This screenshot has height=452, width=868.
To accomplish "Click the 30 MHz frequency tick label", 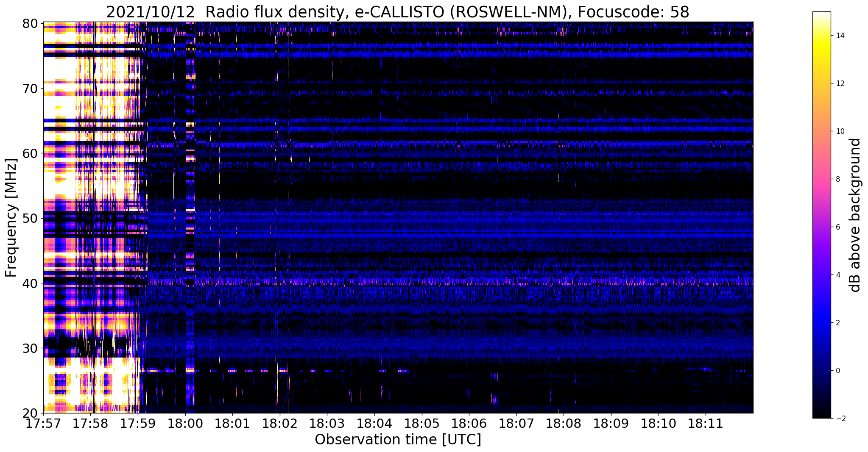I will point(30,348).
